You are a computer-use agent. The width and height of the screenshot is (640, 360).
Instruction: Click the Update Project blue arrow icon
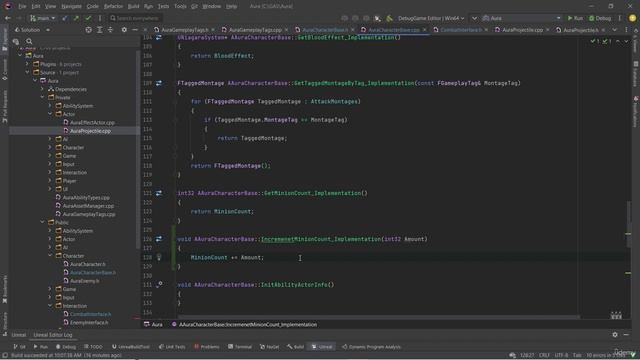64,18
